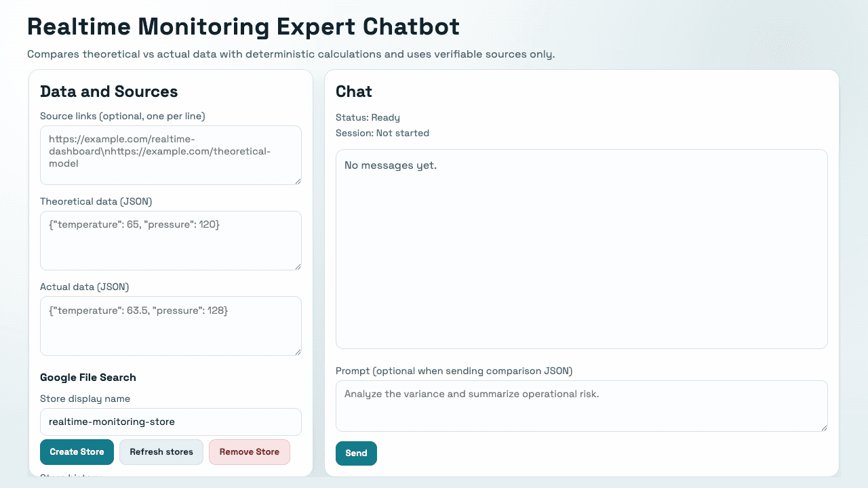Focus the Source links text area
Image resolution: width=868 pixels, height=488 pixels.
pos(171,155)
